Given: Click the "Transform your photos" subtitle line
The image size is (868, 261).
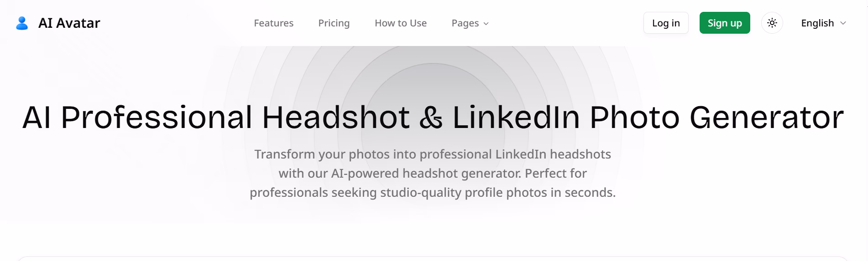Looking at the screenshot, I should click(432, 154).
